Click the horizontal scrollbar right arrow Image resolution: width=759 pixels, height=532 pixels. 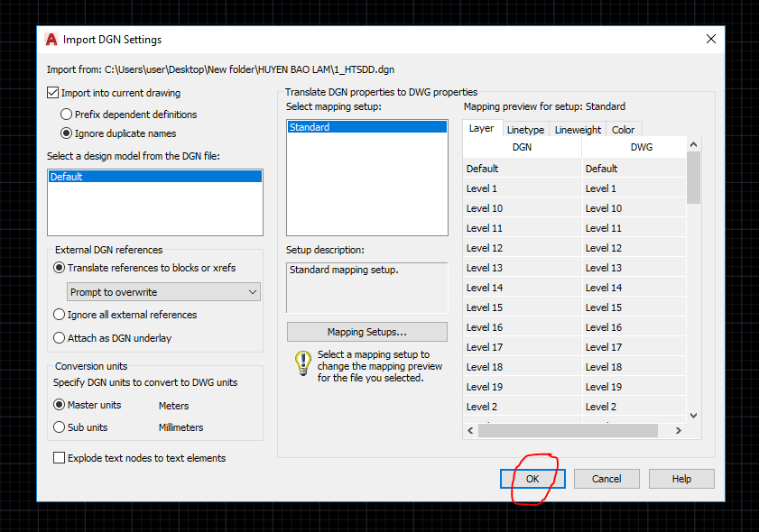[x=679, y=431]
